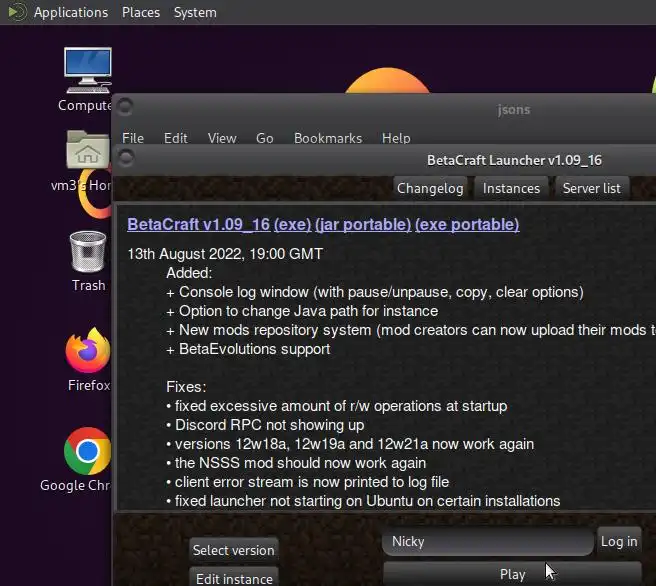Click the jsons window title bar button
The image size is (656, 586).
tap(125, 107)
